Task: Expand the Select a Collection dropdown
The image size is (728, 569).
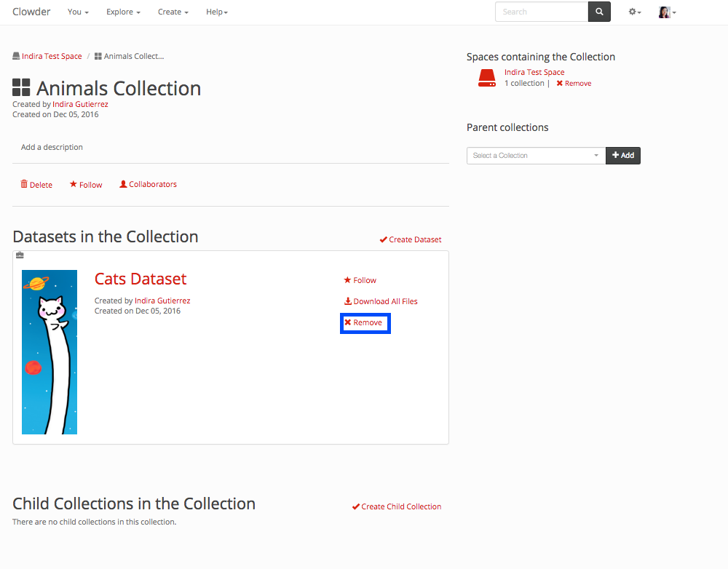Action: 535,156
